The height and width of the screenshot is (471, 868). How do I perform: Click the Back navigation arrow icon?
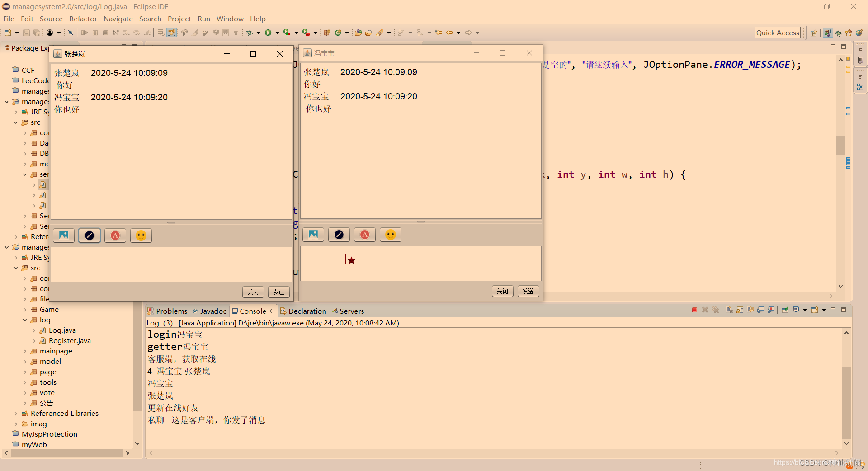(x=449, y=33)
